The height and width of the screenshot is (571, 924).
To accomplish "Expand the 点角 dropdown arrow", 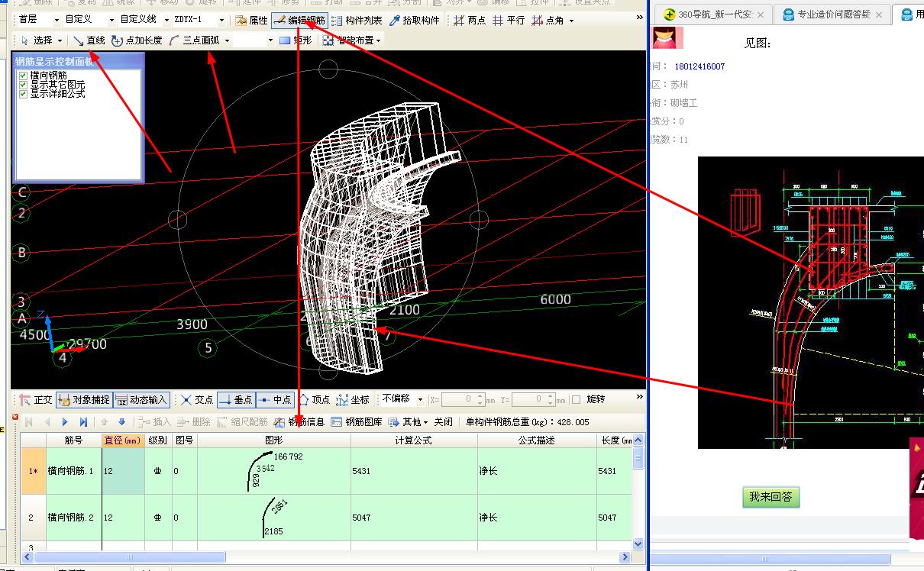I will point(571,21).
